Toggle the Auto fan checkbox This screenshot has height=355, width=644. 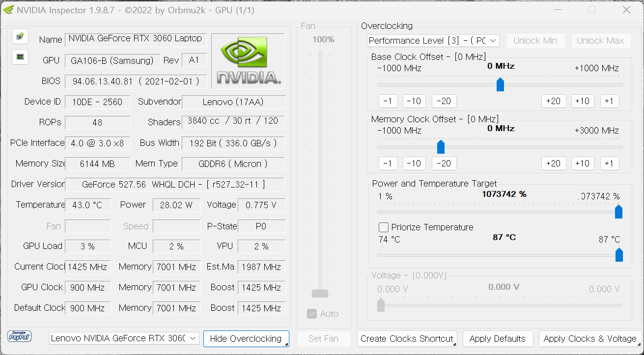(x=312, y=314)
